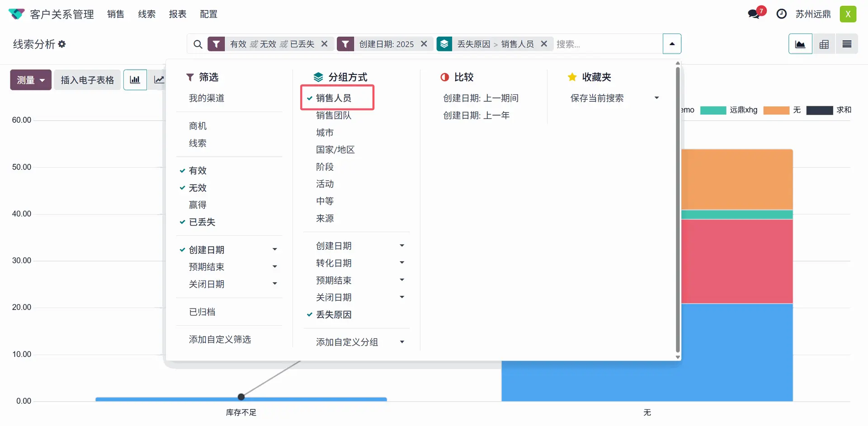Collapse the search options panel toggle
This screenshot has height=426, width=868.
click(672, 44)
